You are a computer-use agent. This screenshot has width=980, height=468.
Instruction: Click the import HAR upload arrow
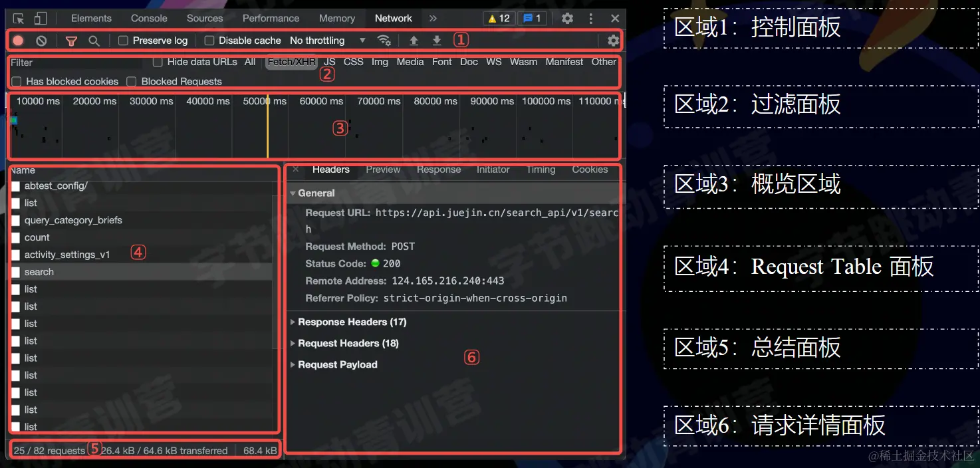coord(414,41)
